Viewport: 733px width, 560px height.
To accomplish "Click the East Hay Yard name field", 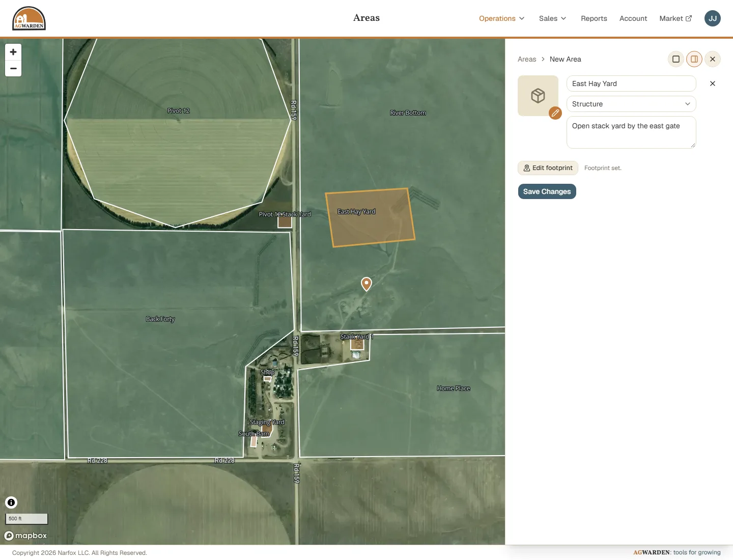I will [631, 83].
